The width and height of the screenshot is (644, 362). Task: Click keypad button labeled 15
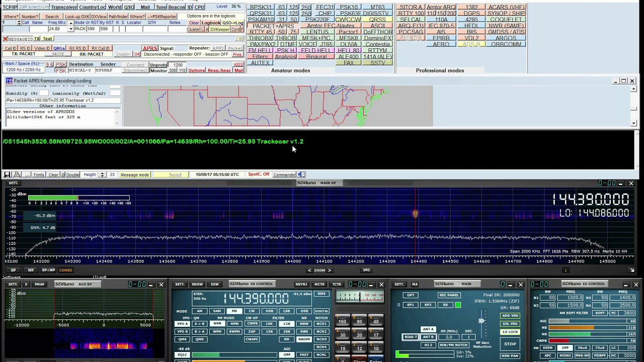click(342, 348)
